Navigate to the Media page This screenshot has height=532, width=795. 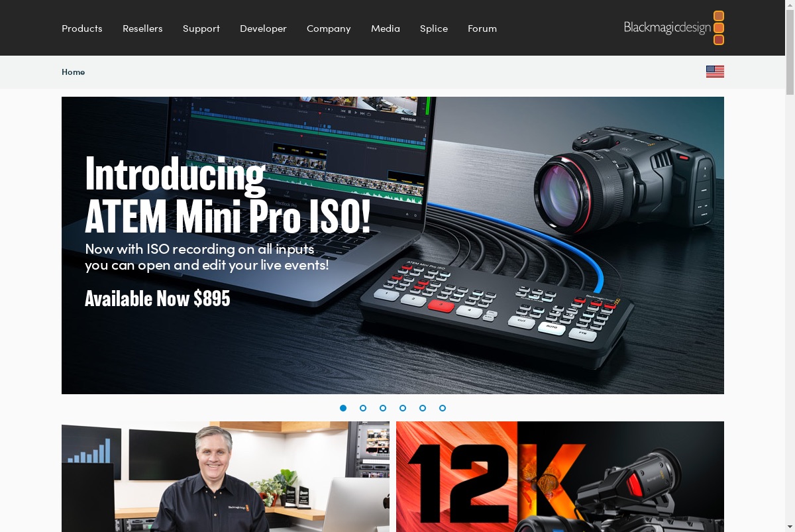pyautogui.click(x=386, y=28)
